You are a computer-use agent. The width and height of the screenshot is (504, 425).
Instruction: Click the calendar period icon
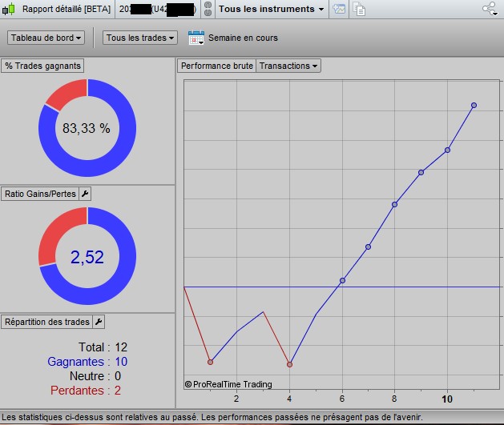[x=196, y=38]
